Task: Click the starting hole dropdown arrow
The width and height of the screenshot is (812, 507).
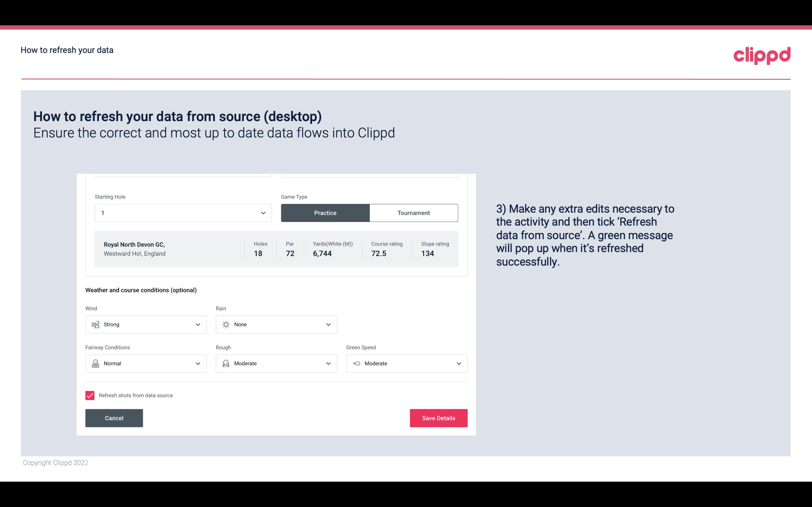Action: [263, 212]
